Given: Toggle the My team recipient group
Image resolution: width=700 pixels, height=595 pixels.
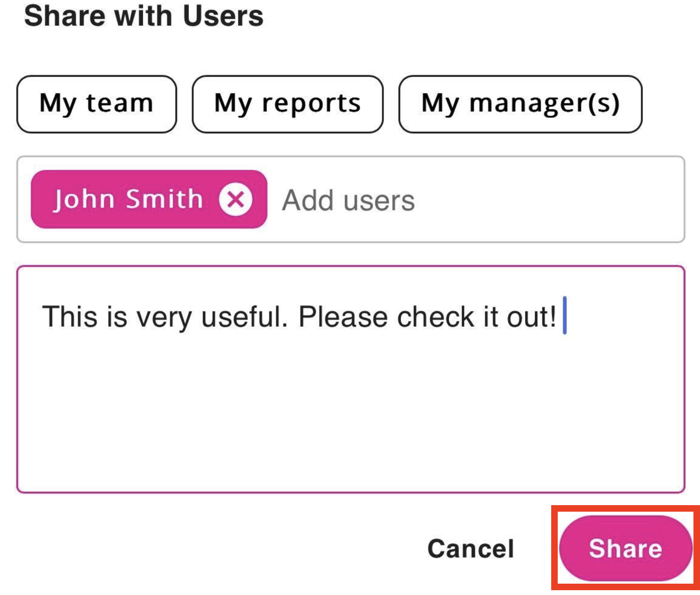Looking at the screenshot, I should (96, 103).
